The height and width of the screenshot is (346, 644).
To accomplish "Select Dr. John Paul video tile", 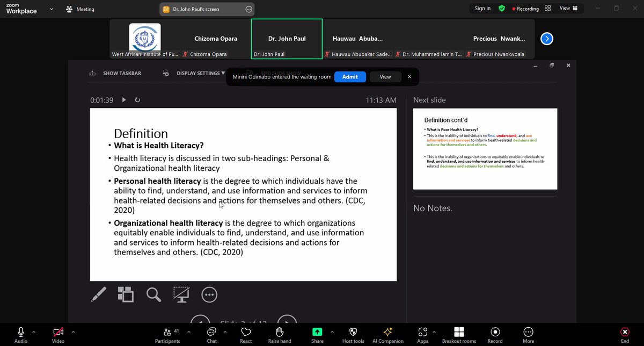I will pyautogui.click(x=287, y=39).
